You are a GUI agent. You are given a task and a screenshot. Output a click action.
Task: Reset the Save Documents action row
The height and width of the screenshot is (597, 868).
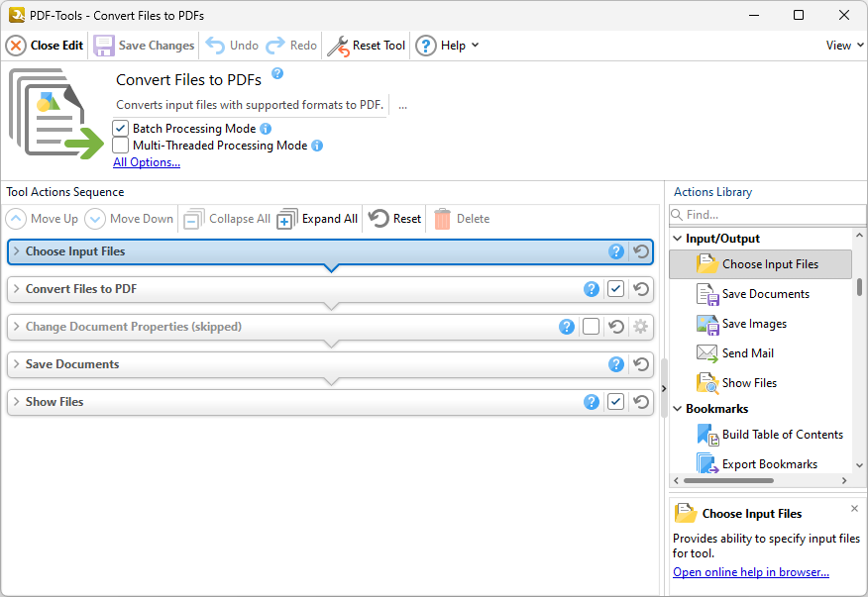641,364
